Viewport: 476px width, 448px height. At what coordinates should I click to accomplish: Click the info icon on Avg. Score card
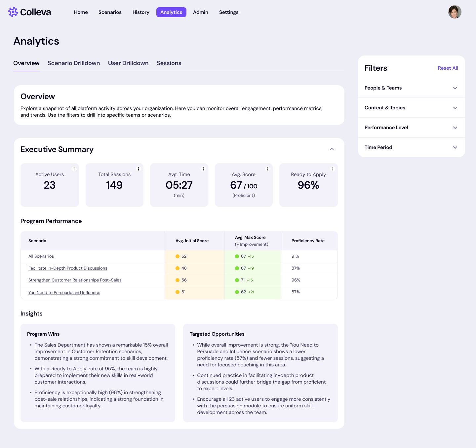267,169
